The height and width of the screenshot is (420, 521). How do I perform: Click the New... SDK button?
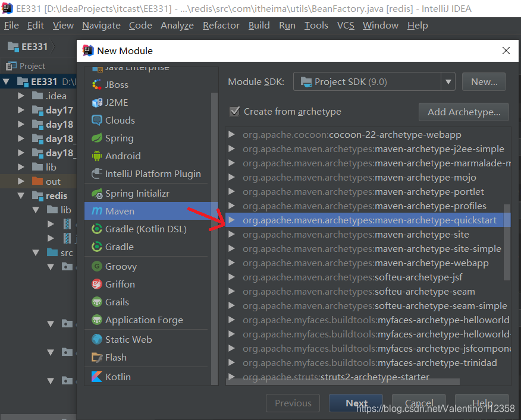tap(484, 81)
